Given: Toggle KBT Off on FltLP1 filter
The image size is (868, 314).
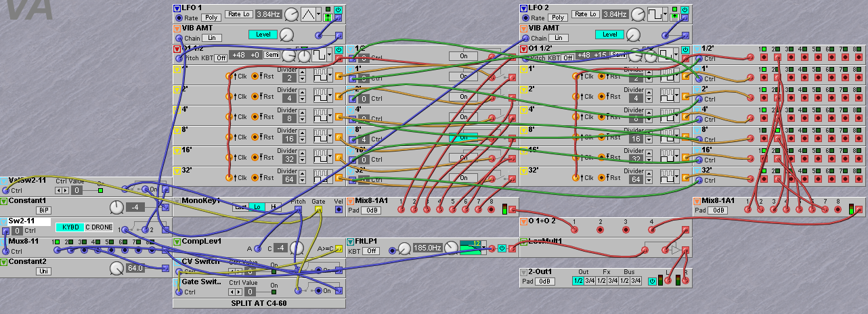Looking at the screenshot, I should click(370, 251).
